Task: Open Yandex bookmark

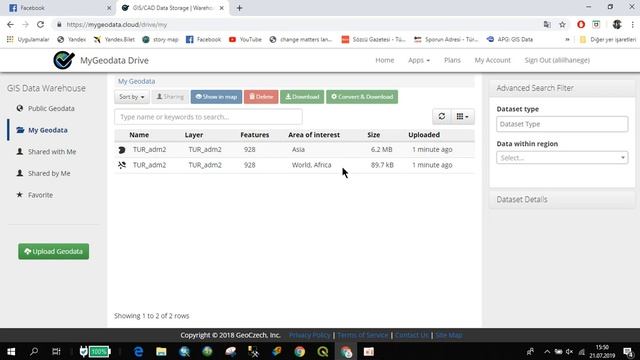Action: coord(71,40)
